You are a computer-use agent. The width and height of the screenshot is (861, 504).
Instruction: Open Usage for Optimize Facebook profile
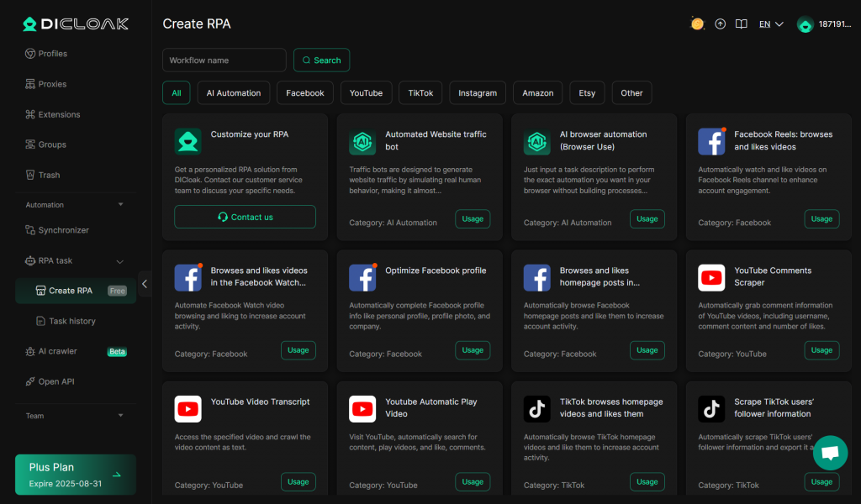coord(473,350)
